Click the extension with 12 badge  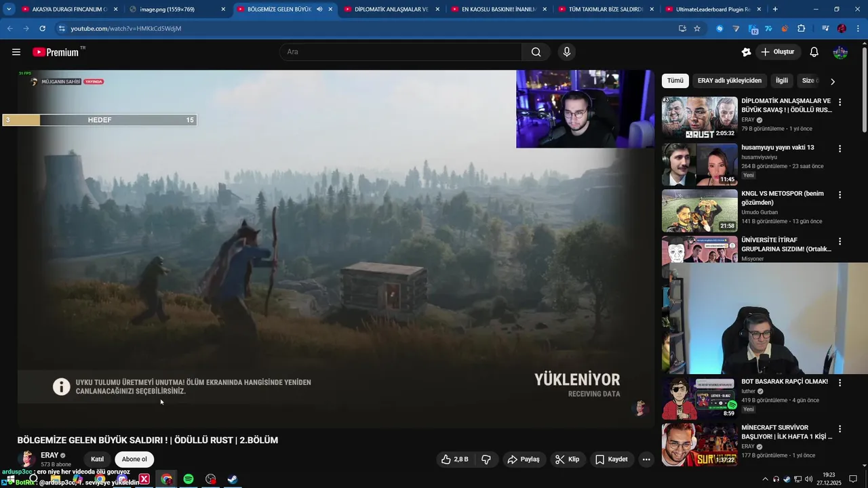[753, 28]
